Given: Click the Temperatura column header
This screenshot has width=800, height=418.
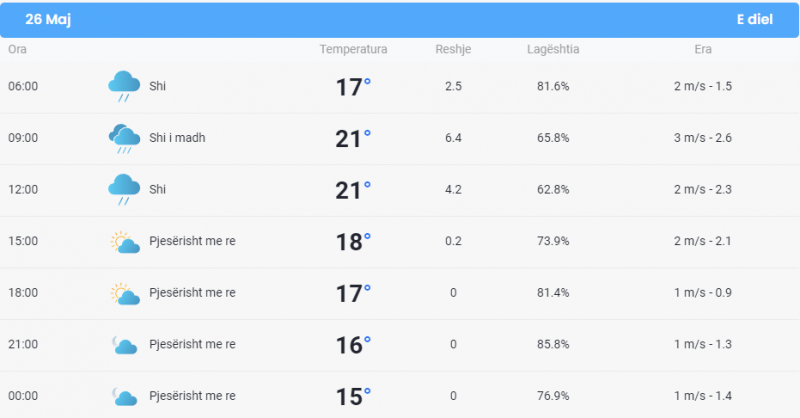Looking at the screenshot, I should pyautogui.click(x=353, y=50).
